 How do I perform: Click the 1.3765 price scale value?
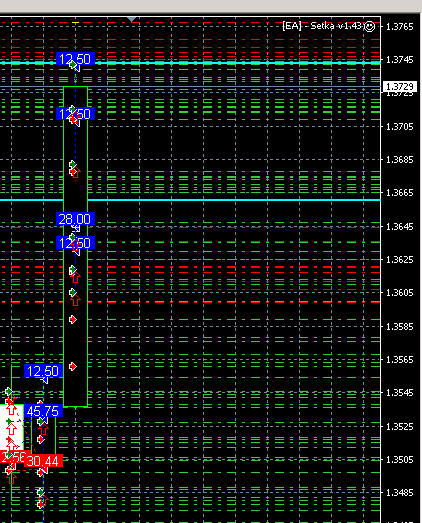[400, 26]
